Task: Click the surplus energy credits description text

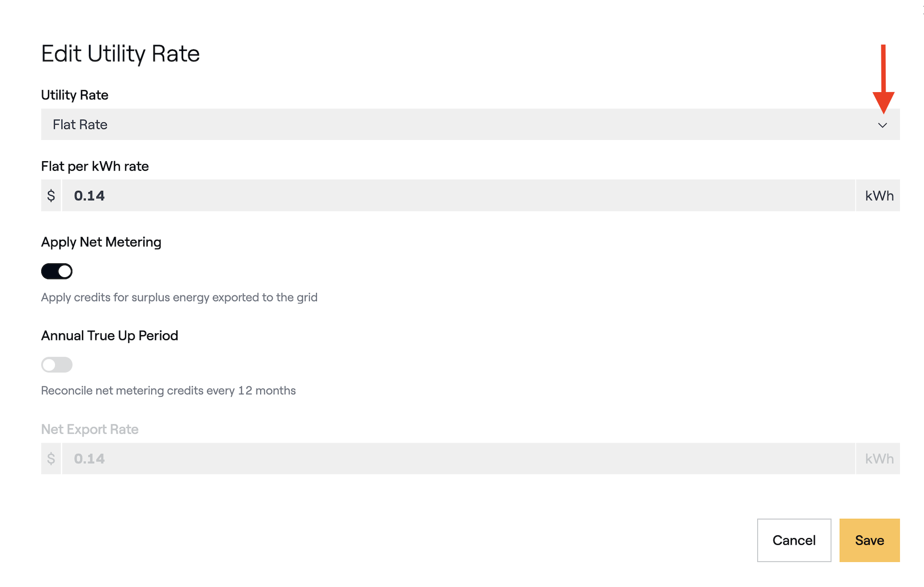Action: coord(179,297)
